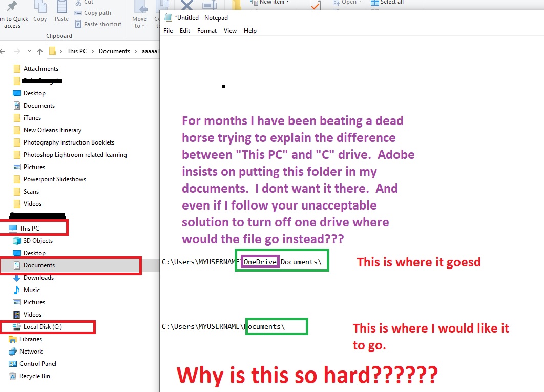Image resolution: width=544 pixels, height=392 pixels.
Task: Click Videos filmstrip icon under This PC
Action: (x=17, y=315)
